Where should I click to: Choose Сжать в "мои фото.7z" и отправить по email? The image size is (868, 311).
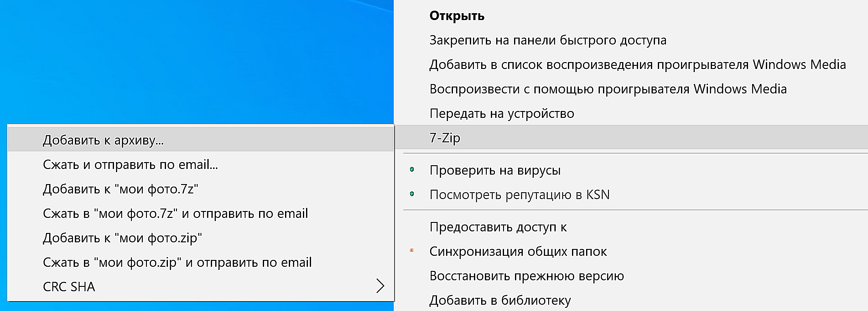point(201,213)
